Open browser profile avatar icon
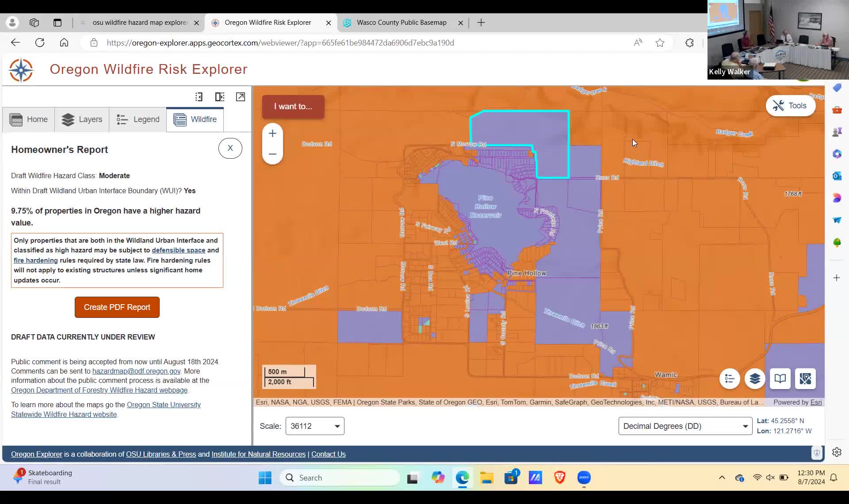Viewport: 849px width, 504px height. pyautogui.click(x=12, y=23)
